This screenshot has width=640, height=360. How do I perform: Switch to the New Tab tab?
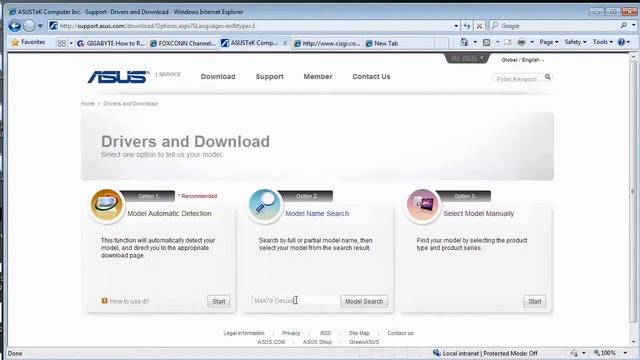399,43
